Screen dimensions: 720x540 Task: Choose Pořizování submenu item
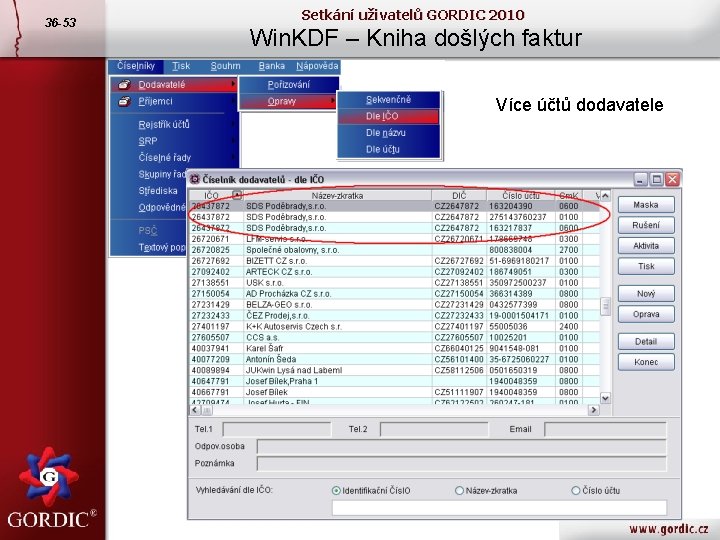[289, 84]
